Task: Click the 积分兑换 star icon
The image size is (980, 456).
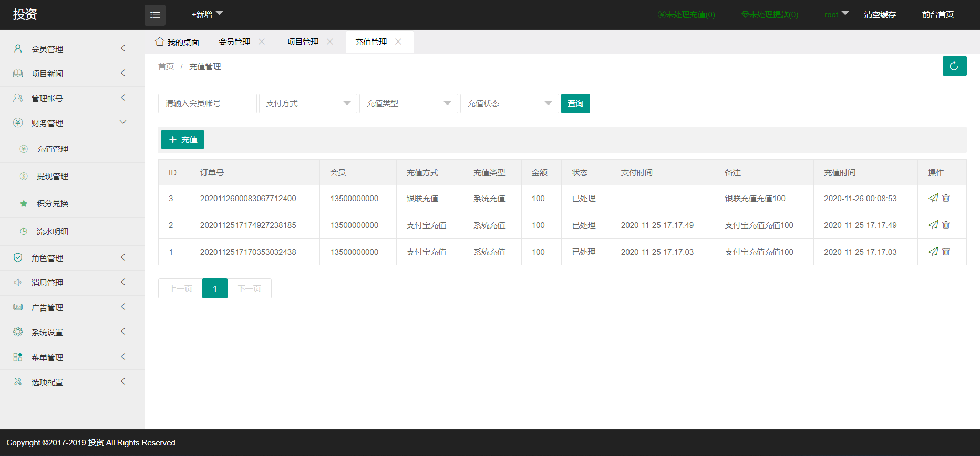Action: pyautogui.click(x=24, y=203)
